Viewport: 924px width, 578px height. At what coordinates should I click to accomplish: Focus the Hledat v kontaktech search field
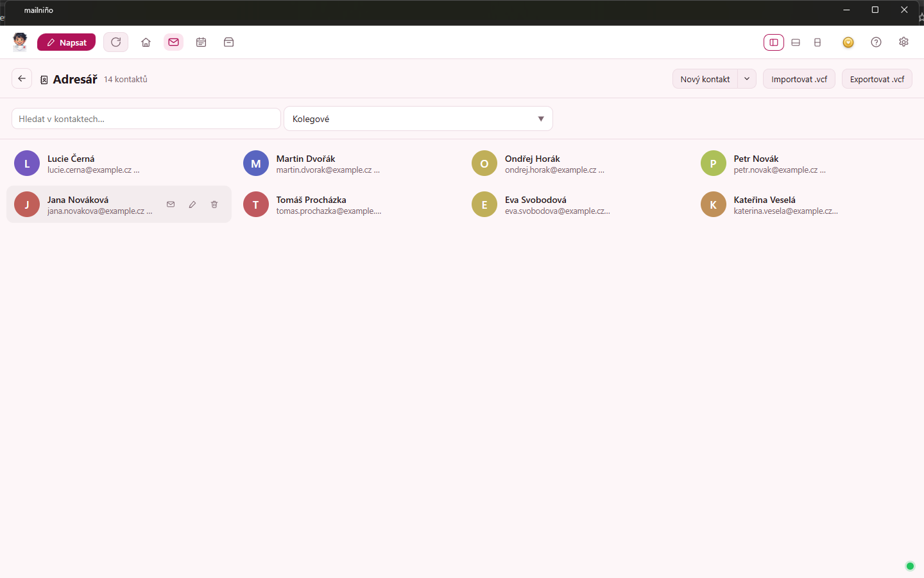click(146, 119)
